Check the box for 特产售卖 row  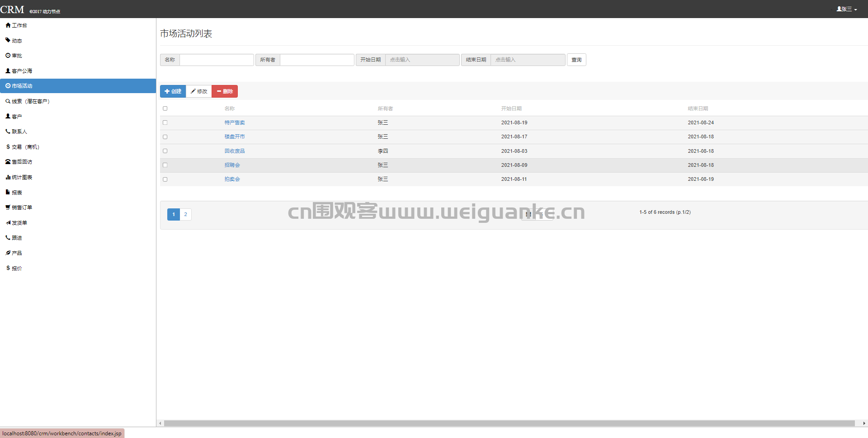165,122
